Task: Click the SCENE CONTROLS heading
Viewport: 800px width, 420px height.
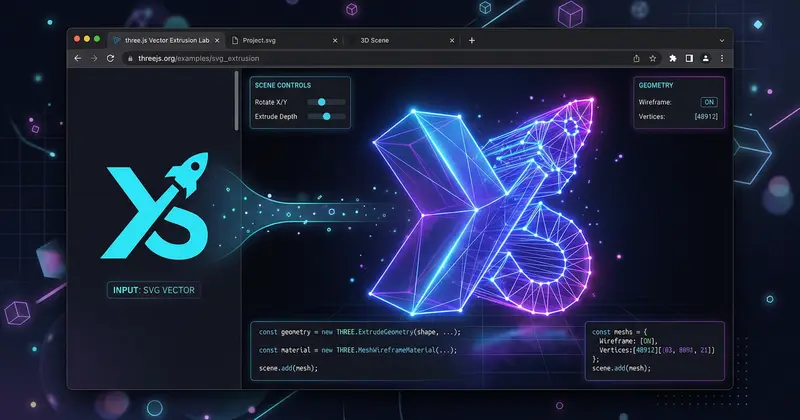Action: pyautogui.click(x=283, y=85)
